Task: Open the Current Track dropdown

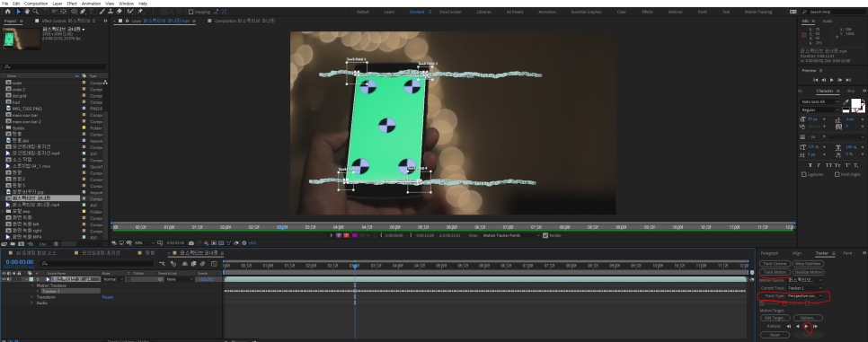Action: point(805,288)
